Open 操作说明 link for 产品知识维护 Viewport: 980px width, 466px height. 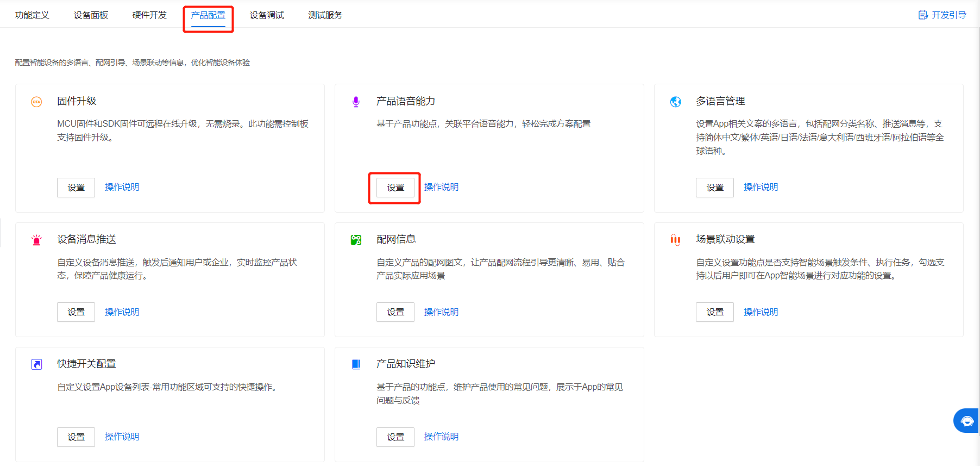pyautogui.click(x=441, y=437)
